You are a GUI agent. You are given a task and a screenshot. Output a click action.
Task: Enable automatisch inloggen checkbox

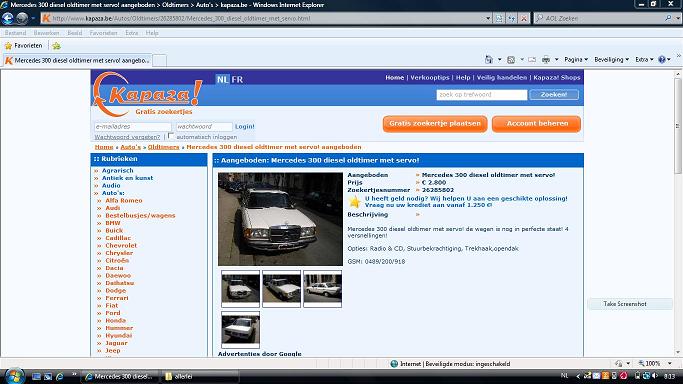[x=171, y=136]
